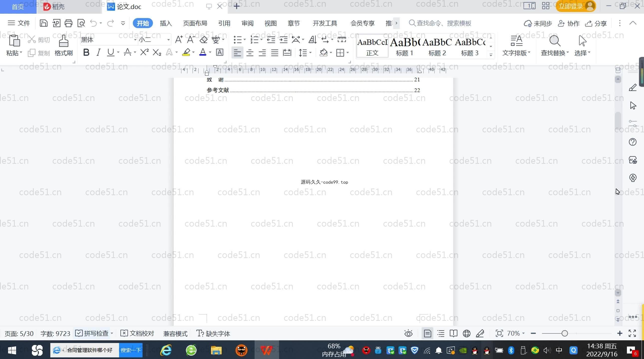Open the 页面布局 ribbon tab
644x359 pixels.
coord(195,23)
